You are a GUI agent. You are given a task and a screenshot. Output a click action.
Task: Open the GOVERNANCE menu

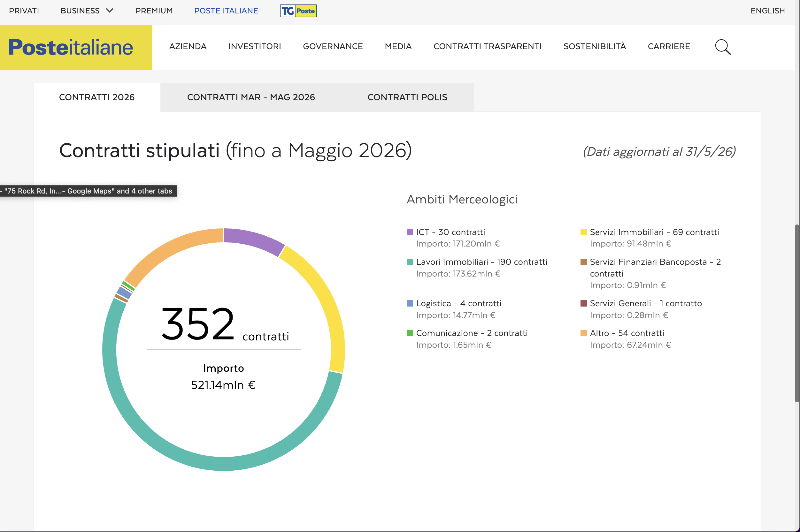[333, 47]
